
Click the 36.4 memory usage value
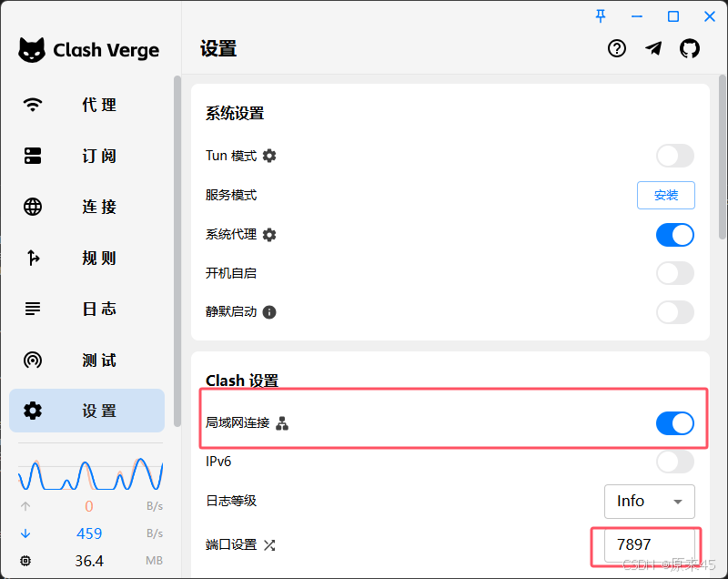[x=89, y=561]
